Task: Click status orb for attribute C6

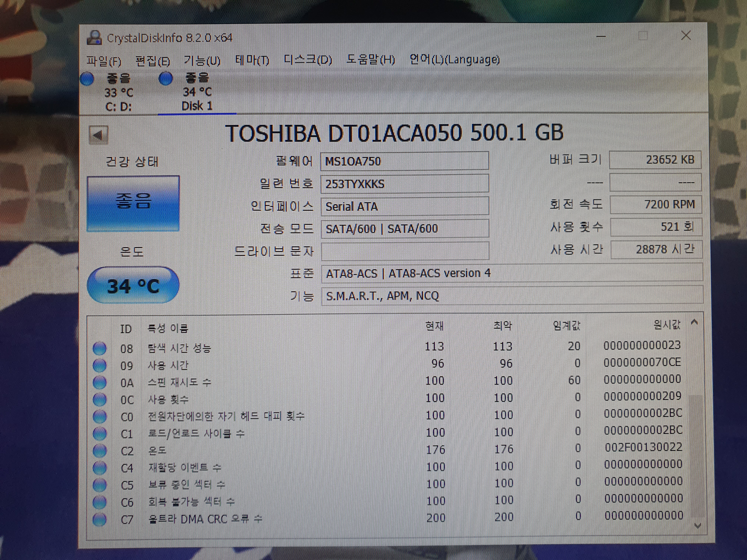Action: point(100,503)
